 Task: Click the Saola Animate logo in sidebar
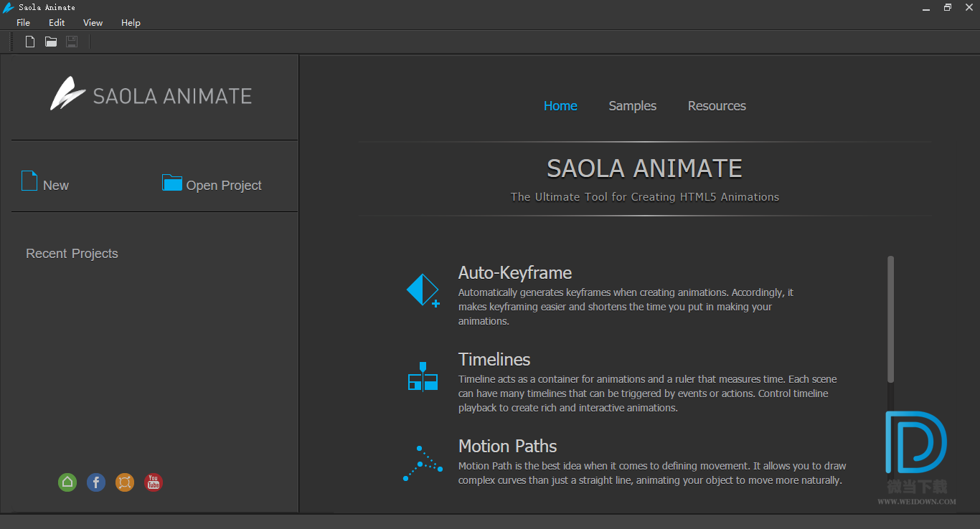(151, 94)
